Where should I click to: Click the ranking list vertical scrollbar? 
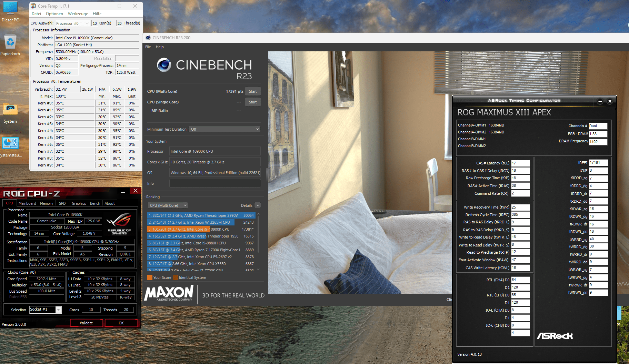pos(258,234)
